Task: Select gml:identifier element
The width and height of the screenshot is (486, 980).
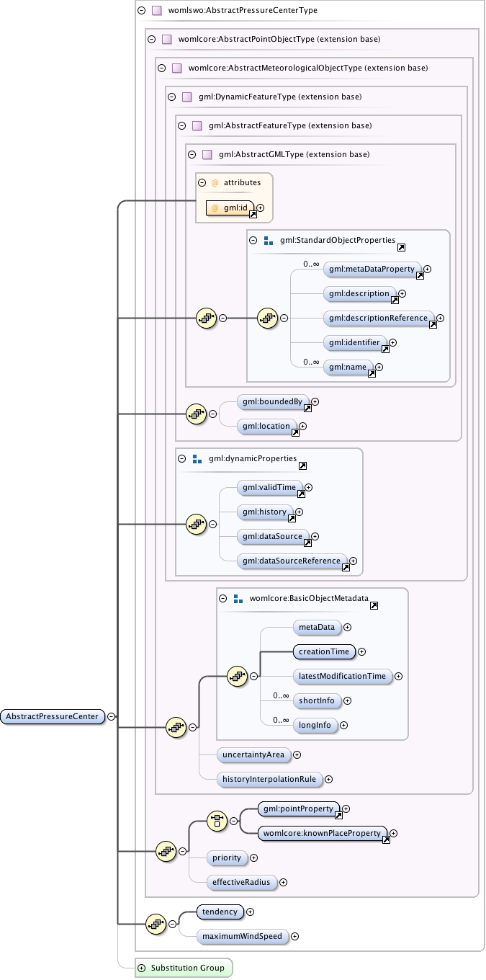Action: (x=356, y=343)
